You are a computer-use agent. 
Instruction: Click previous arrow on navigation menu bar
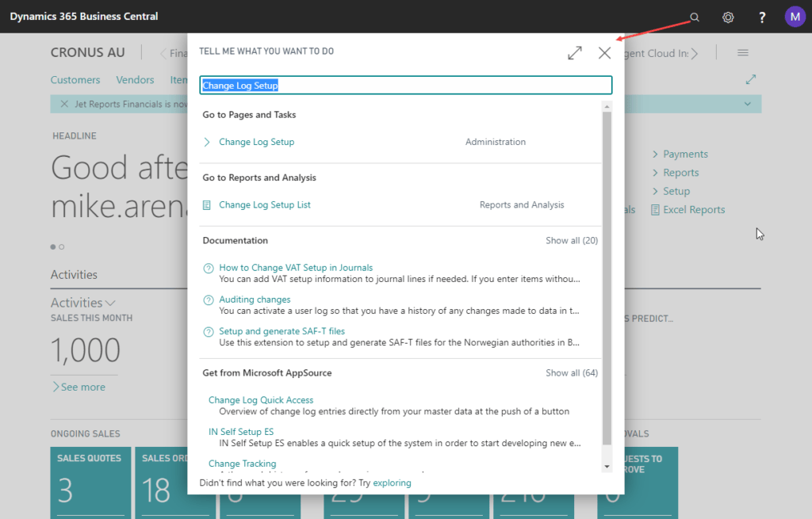[x=163, y=53]
